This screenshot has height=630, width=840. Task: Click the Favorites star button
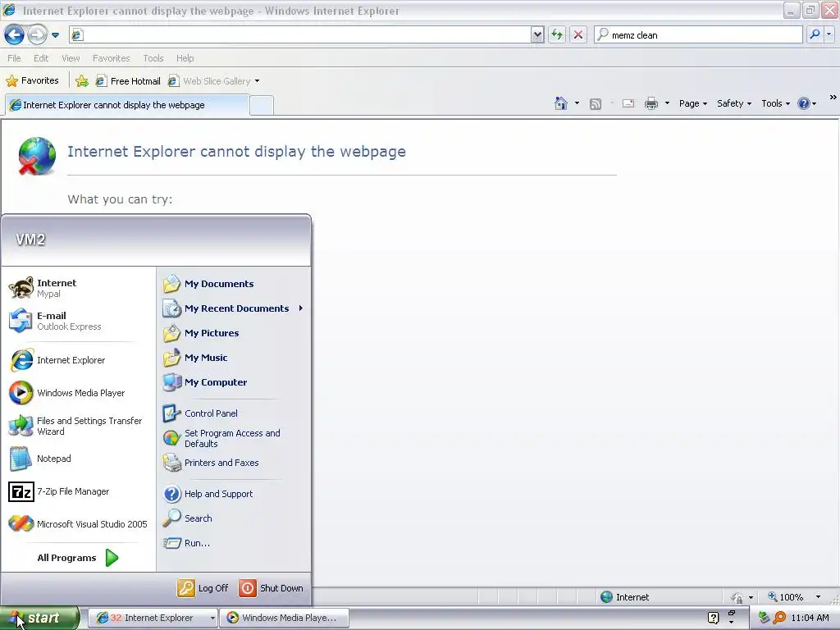32,81
